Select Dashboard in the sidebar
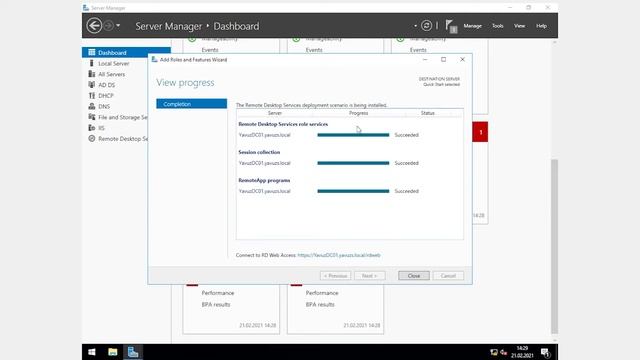 [126, 53]
